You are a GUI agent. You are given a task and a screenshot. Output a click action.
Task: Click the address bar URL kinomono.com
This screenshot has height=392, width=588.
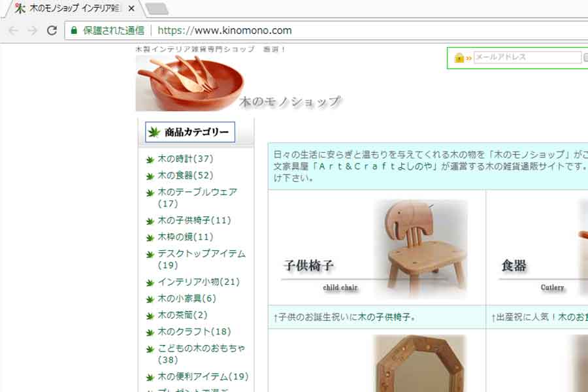tap(224, 31)
